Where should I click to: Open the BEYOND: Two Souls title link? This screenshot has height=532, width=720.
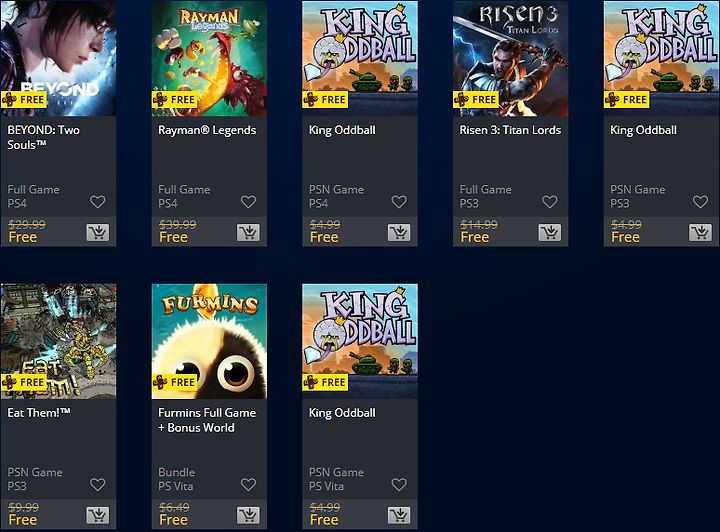coord(44,137)
